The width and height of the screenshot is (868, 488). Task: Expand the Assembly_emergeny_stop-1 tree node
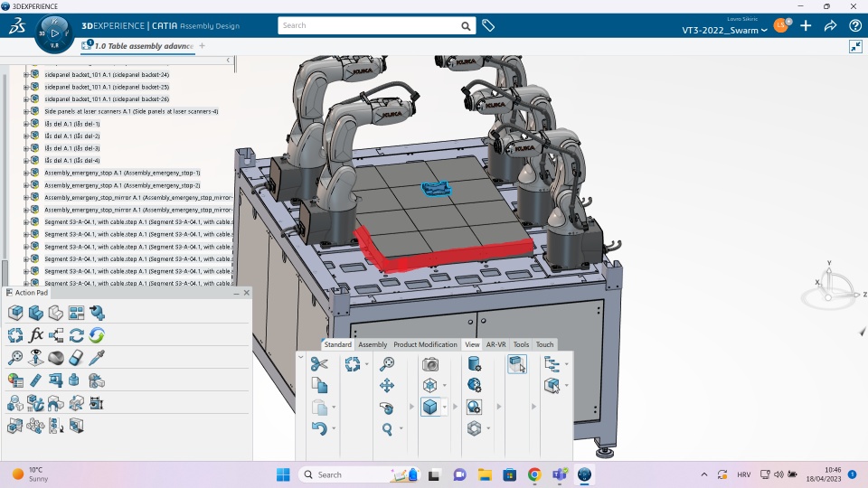25,173
